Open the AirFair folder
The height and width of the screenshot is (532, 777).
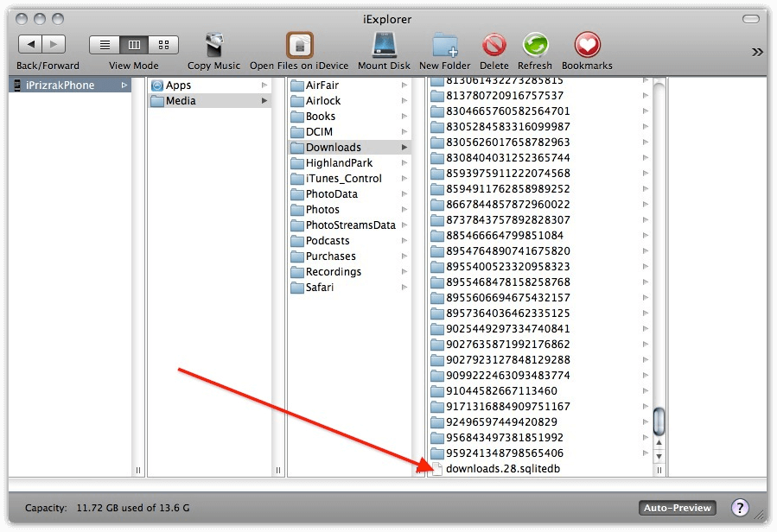coord(350,85)
